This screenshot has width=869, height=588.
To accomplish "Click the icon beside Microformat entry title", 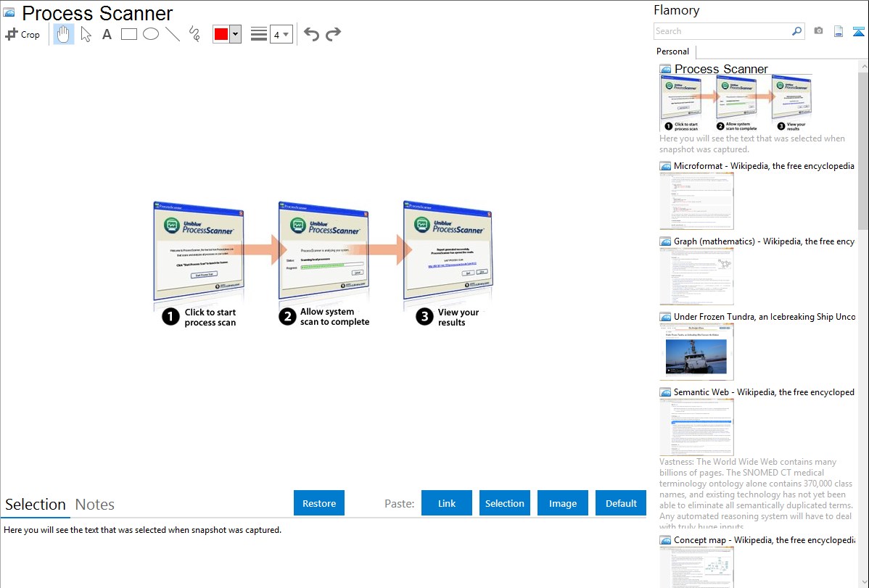I will [665, 166].
